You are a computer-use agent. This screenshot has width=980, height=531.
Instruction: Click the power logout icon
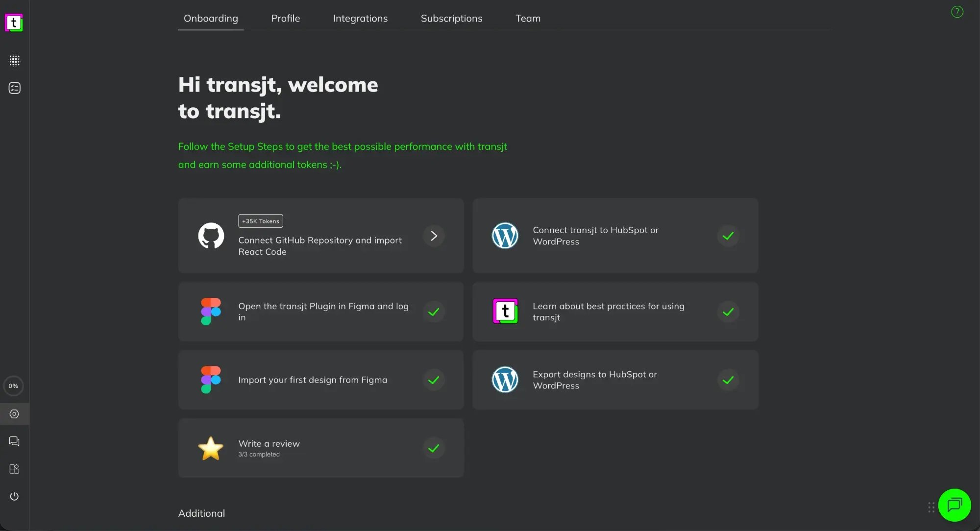[15, 497]
